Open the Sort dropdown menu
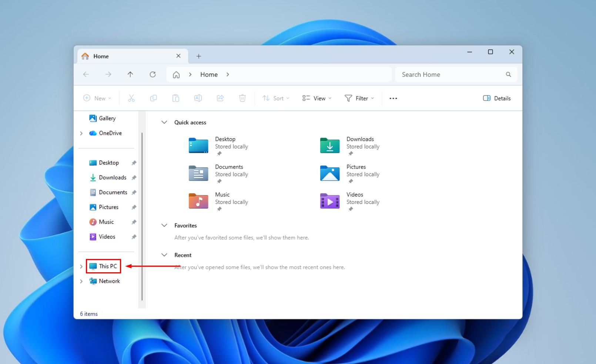 coord(276,98)
